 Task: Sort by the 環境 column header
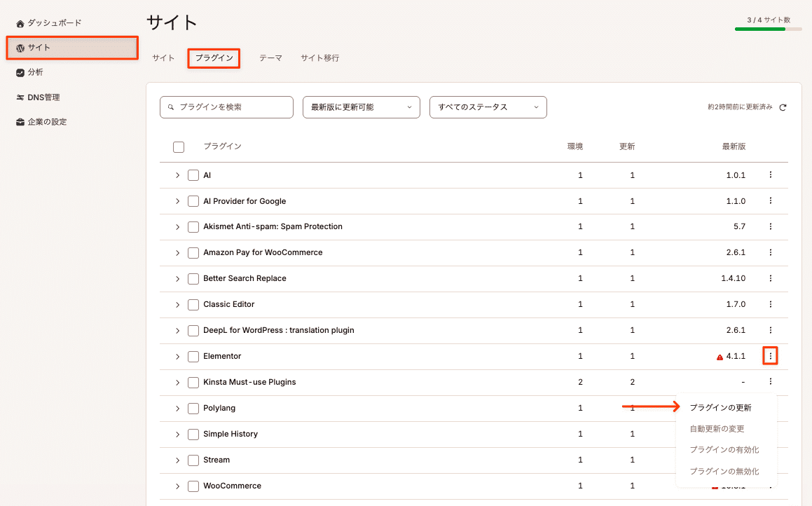(x=574, y=146)
